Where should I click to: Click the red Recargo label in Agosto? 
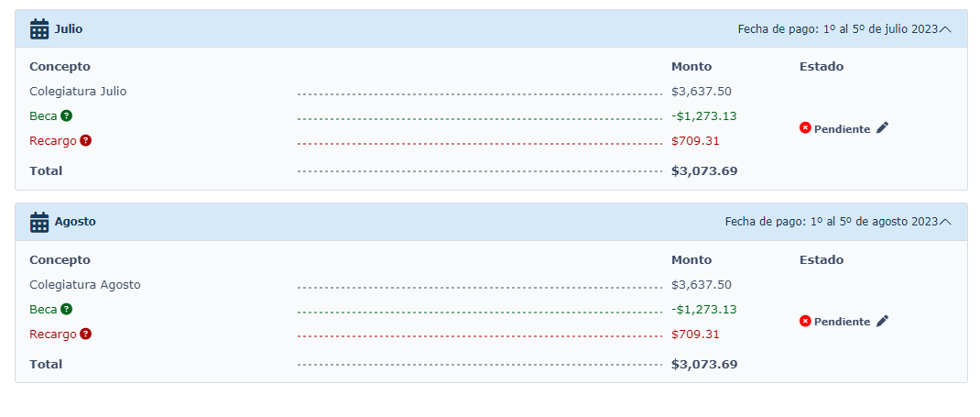pyautogui.click(x=53, y=335)
